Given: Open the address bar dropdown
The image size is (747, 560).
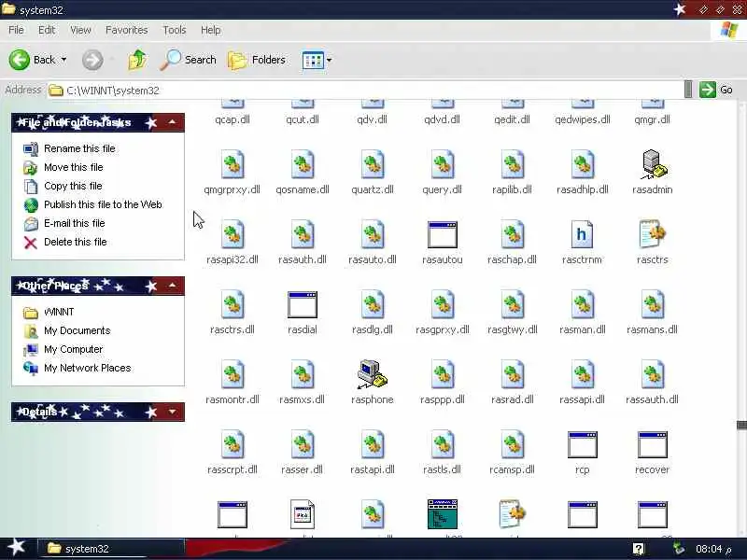Looking at the screenshot, I should (688, 90).
